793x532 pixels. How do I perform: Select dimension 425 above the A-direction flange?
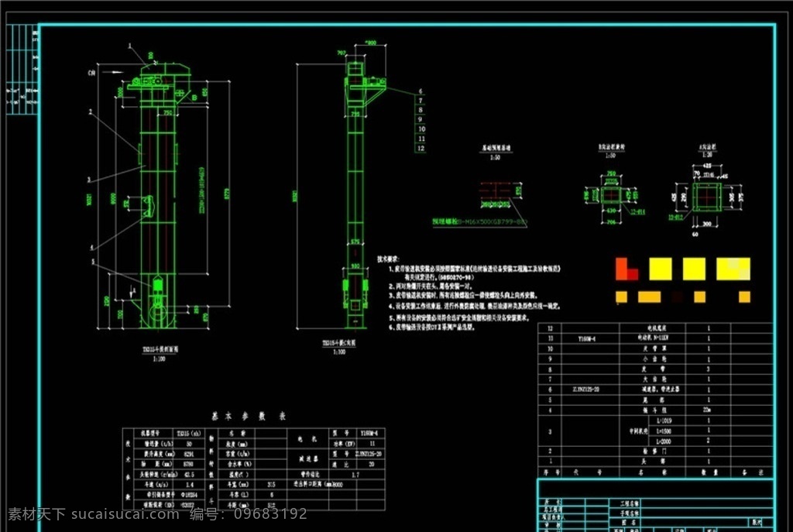click(707, 166)
